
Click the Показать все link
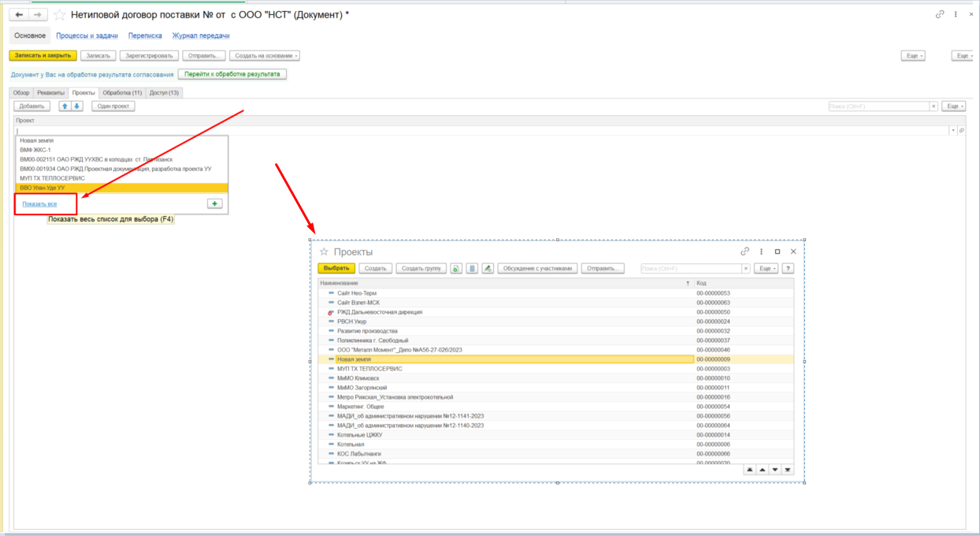pos(39,203)
